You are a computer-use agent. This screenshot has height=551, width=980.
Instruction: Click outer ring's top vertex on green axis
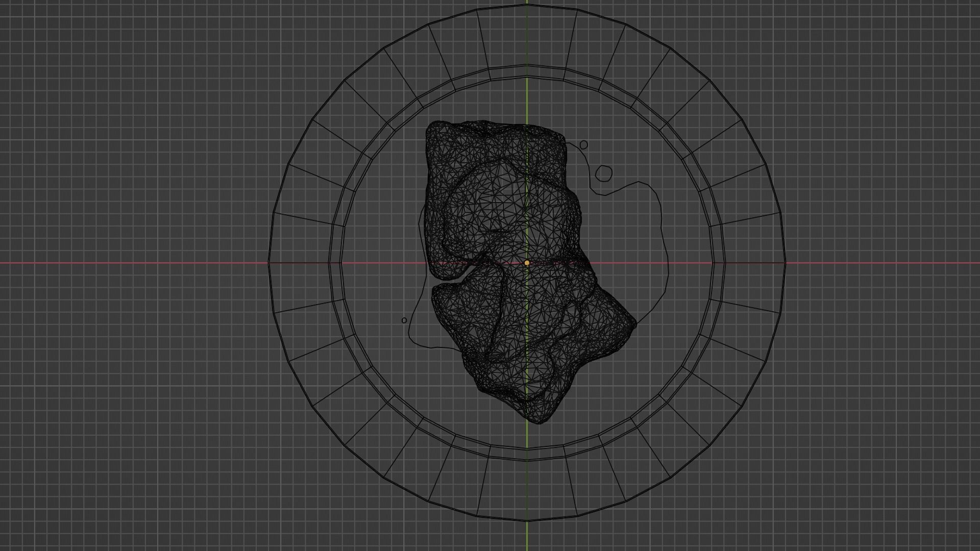(x=527, y=5)
